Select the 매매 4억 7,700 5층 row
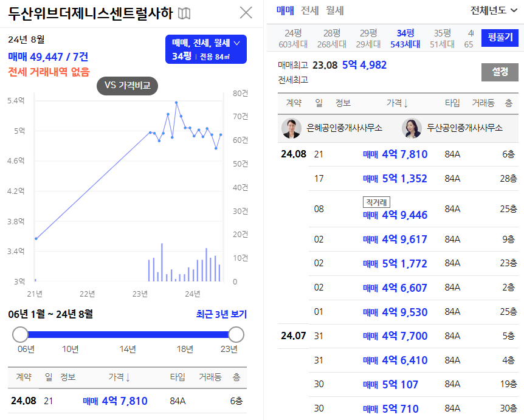 413,336
